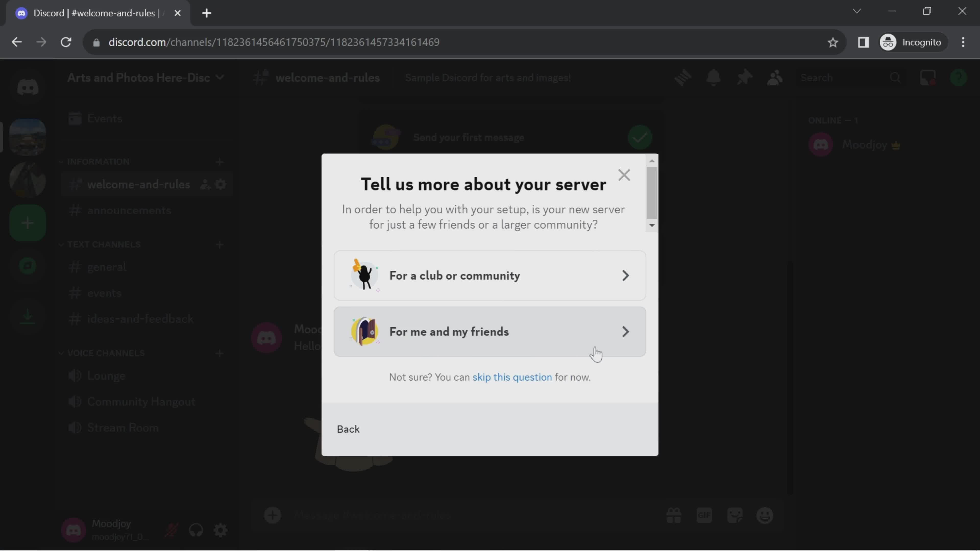Viewport: 980px width, 551px height.
Task: Open the Events section
Action: pos(146,119)
